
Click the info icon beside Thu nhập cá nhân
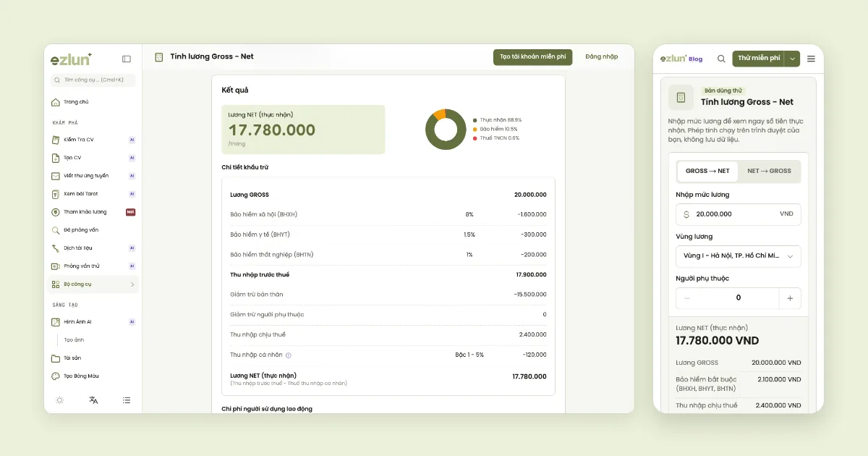pyautogui.click(x=288, y=355)
